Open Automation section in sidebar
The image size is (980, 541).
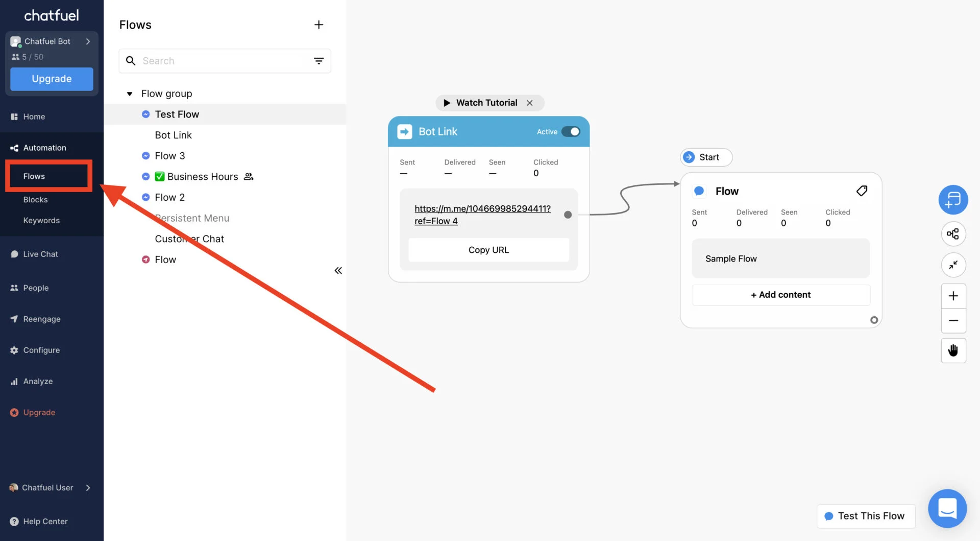(x=44, y=148)
